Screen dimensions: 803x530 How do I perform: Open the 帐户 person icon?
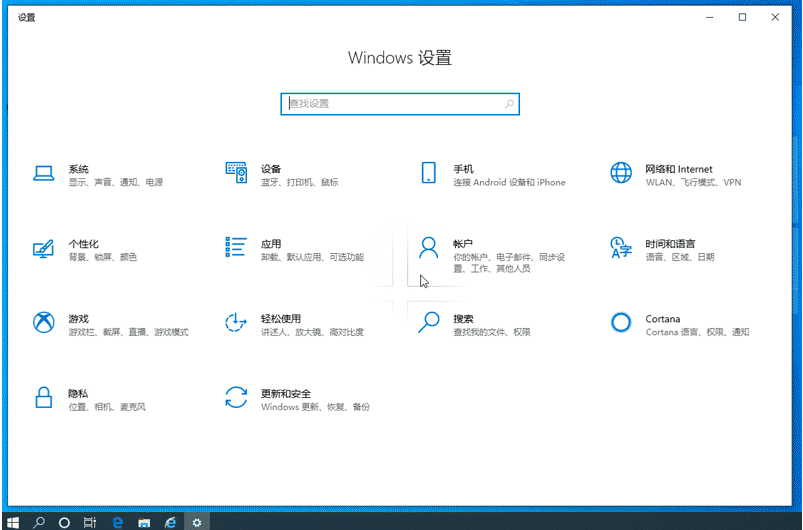(x=429, y=247)
